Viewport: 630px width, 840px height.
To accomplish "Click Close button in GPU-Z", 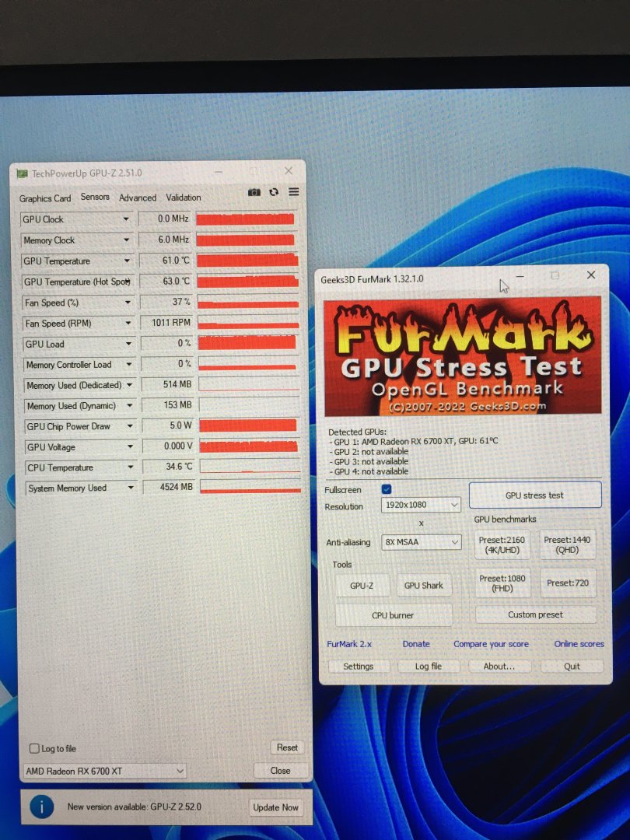I will (x=280, y=770).
